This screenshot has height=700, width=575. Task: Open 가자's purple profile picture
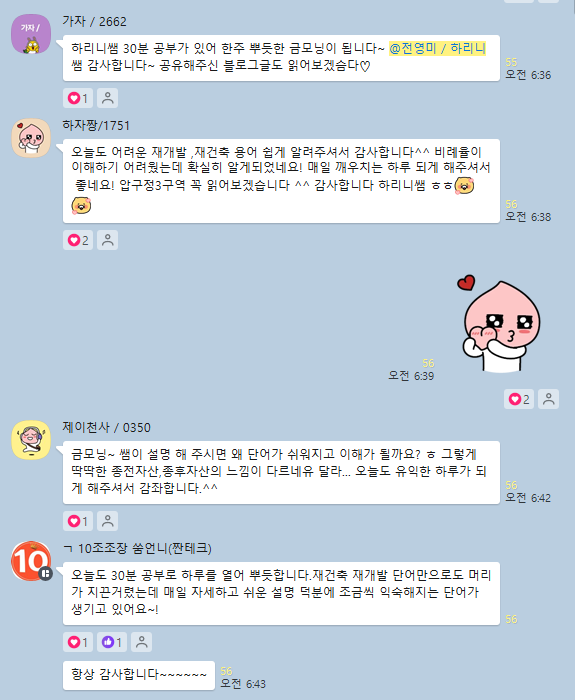click(31, 34)
